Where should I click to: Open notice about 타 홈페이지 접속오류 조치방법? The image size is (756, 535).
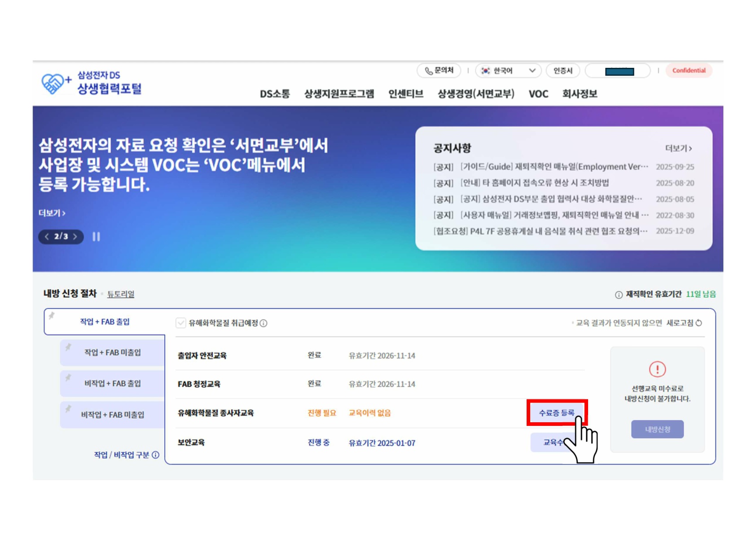point(534,183)
